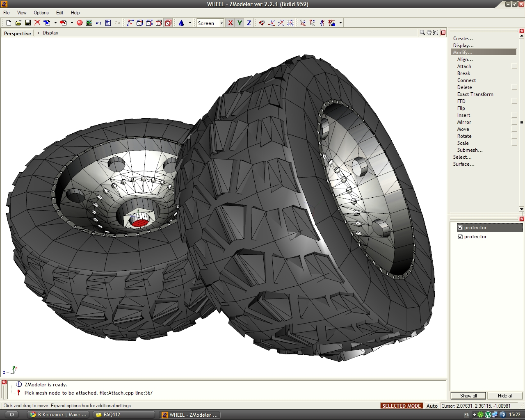Click the viewport zoom magnifier icon
This screenshot has height=420, width=525.
422,33
